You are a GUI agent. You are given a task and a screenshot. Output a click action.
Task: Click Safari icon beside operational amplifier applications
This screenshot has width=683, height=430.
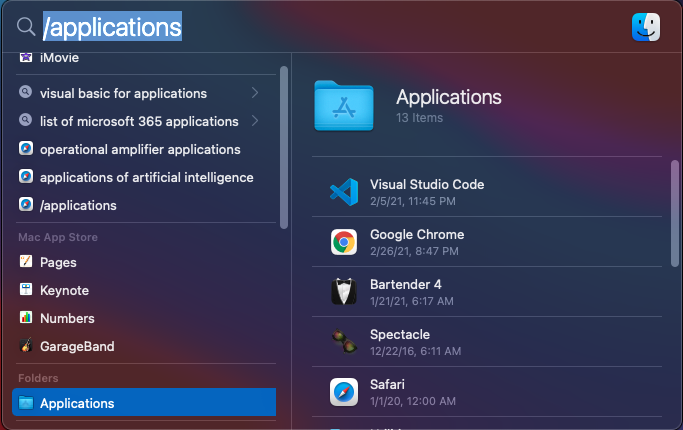click(x=26, y=148)
